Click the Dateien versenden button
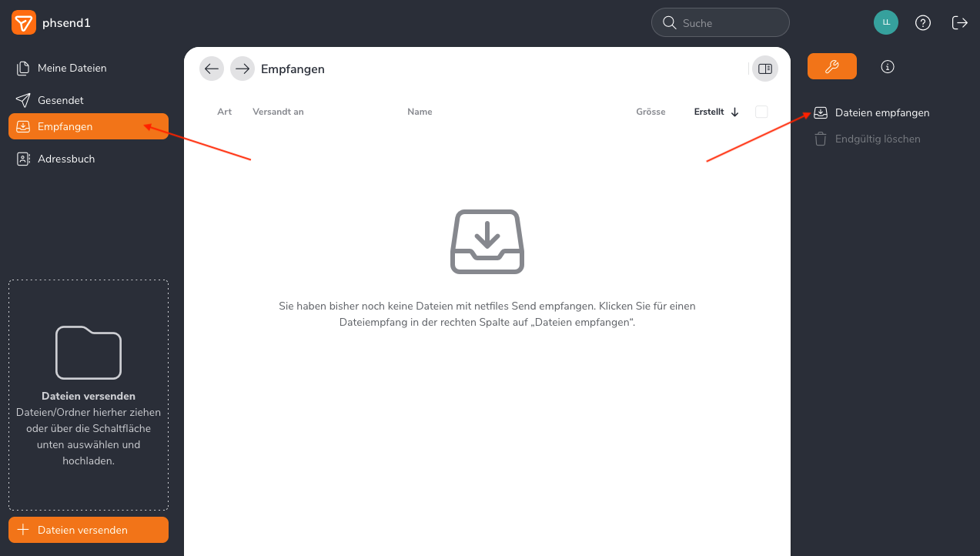The image size is (980, 556). (88, 530)
